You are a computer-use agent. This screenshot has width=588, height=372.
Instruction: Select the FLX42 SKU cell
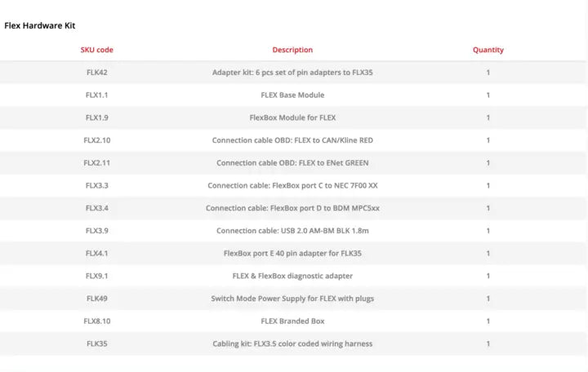tap(96, 73)
